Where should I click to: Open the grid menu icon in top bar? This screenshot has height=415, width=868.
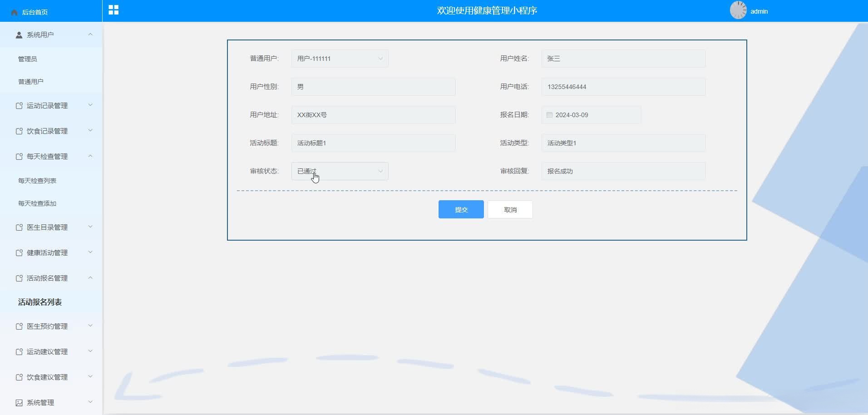(x=113, y=10)
